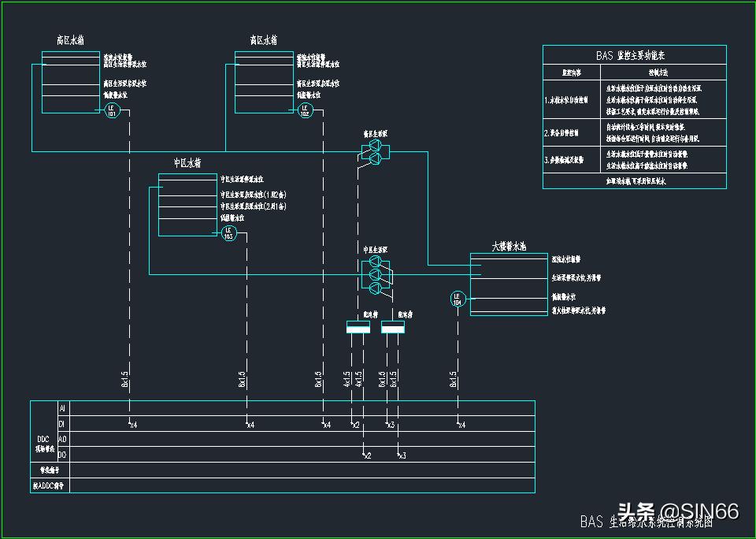
Task: Click the bottom pump in 中区生活泵 group
Action: pyautogui.click(x=375, y=288)
